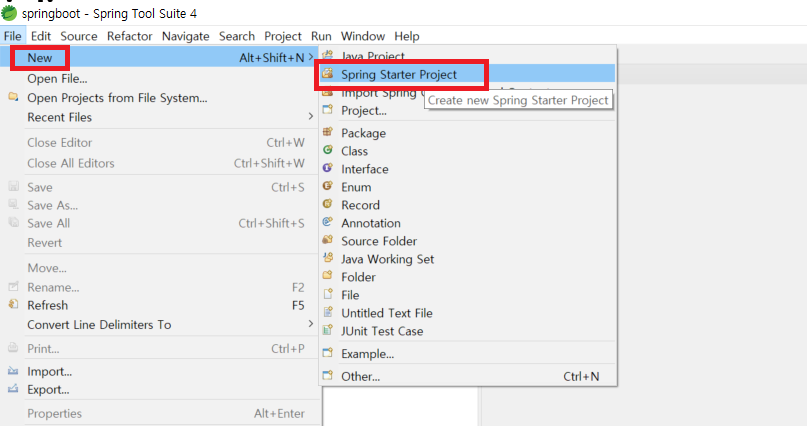Screen dimensions: 807x426
Task: Click the Refresh icon in File menu
Action: pos(13,305)
